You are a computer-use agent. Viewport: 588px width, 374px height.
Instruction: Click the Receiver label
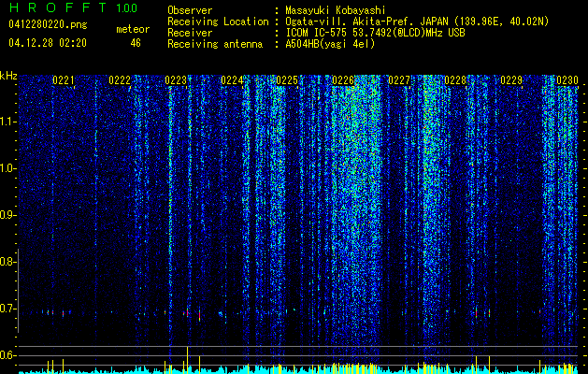[190, 33]
